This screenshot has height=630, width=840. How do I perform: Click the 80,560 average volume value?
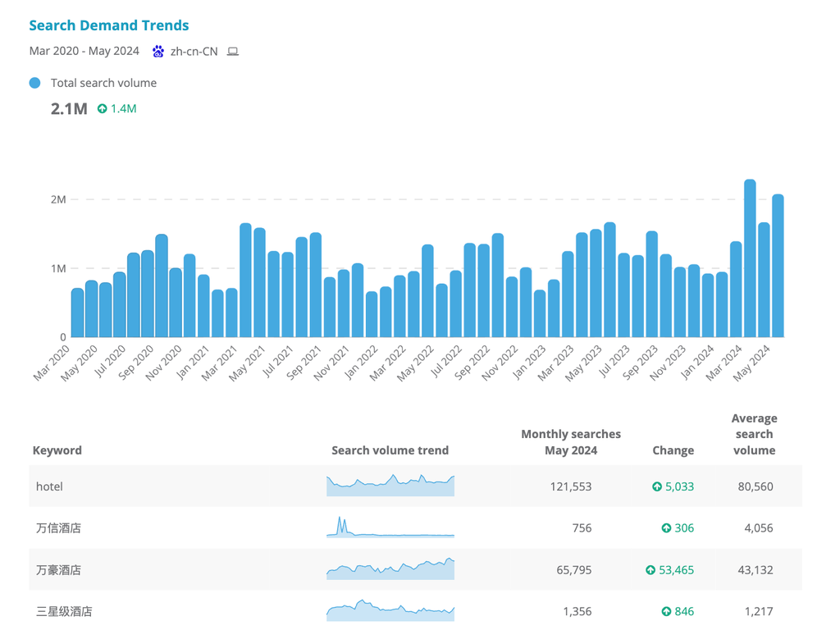756,486
